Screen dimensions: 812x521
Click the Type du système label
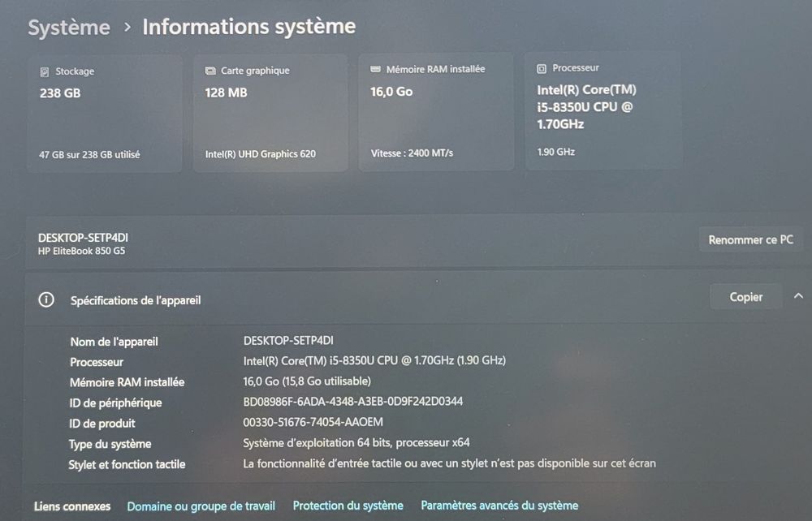coord(110,444)
